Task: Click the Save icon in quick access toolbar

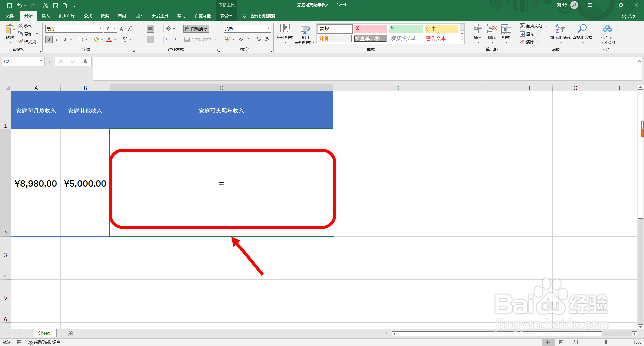Action: coord(10,5)
